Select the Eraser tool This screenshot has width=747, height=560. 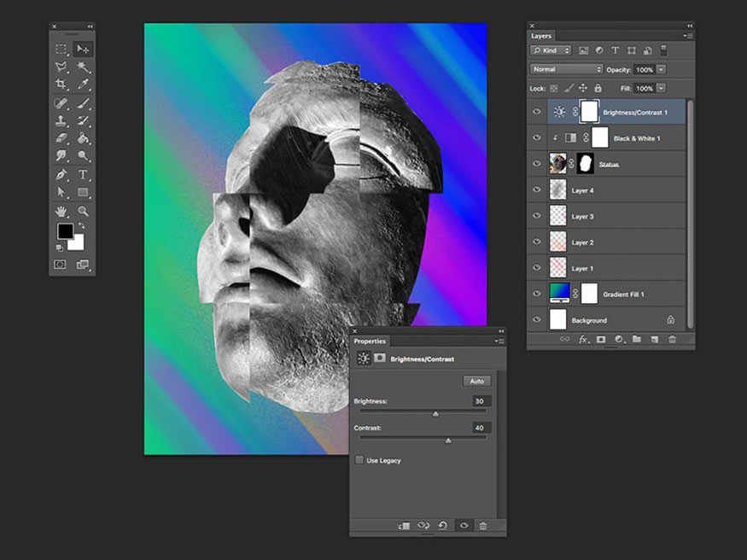61,138
